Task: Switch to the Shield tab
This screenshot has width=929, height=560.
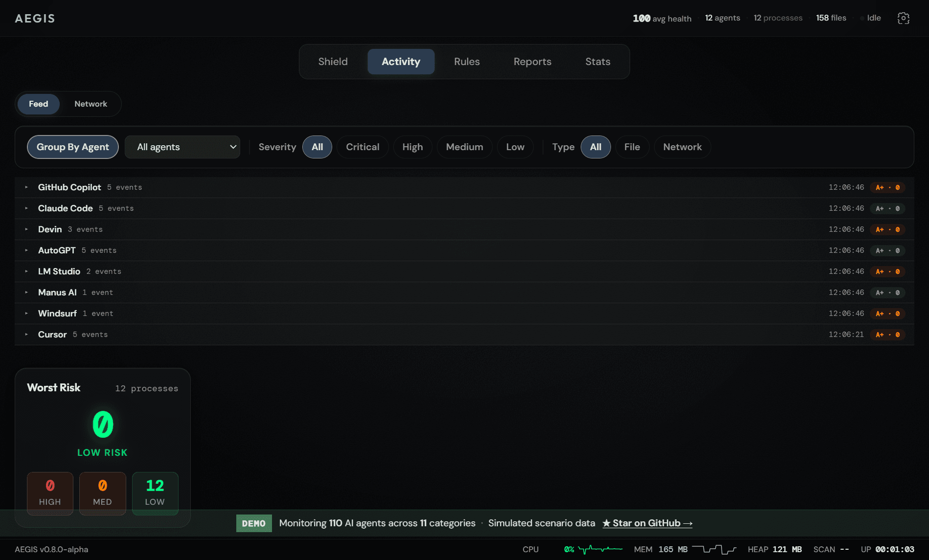Action: [333, 62]
